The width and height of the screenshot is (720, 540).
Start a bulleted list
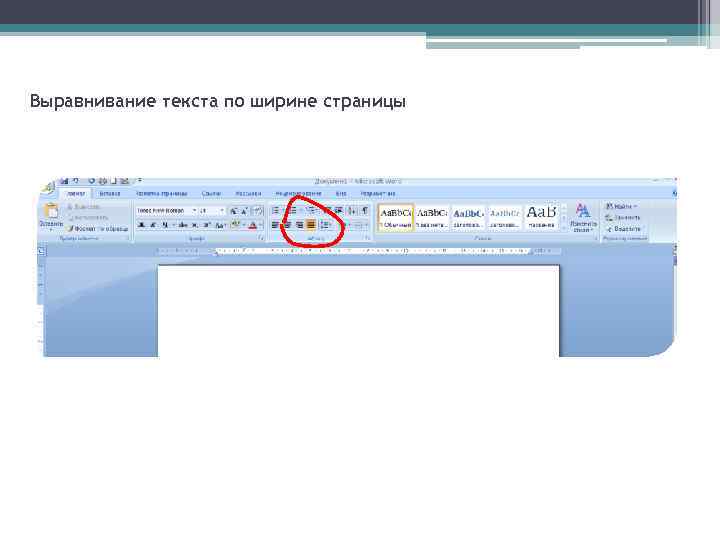click(276, 211)
